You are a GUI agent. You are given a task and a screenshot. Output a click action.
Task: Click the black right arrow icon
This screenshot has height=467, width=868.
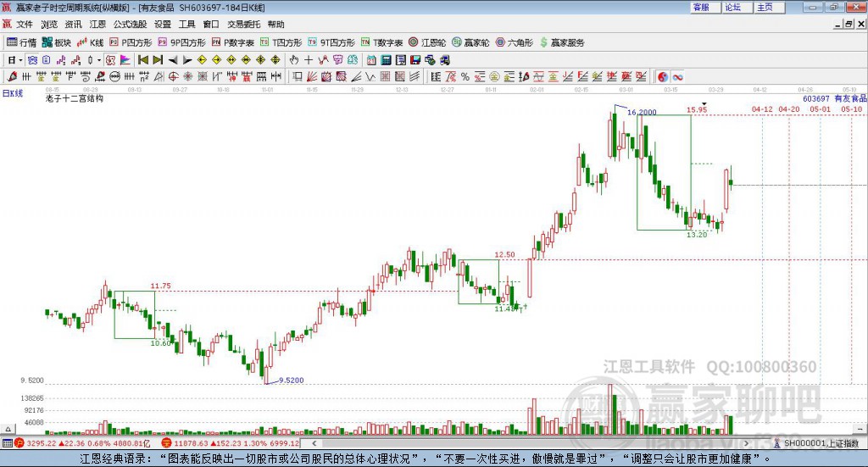click(x=187, y=60)
